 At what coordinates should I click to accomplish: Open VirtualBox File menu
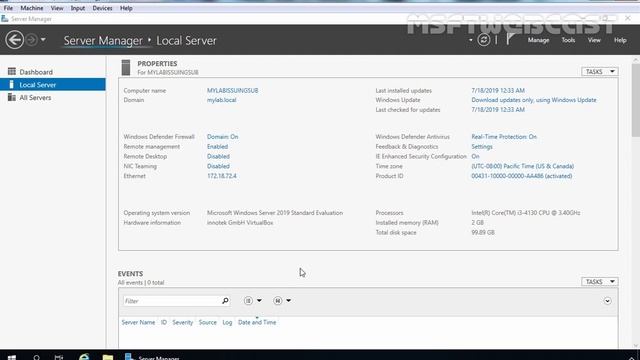click(8, 8)
